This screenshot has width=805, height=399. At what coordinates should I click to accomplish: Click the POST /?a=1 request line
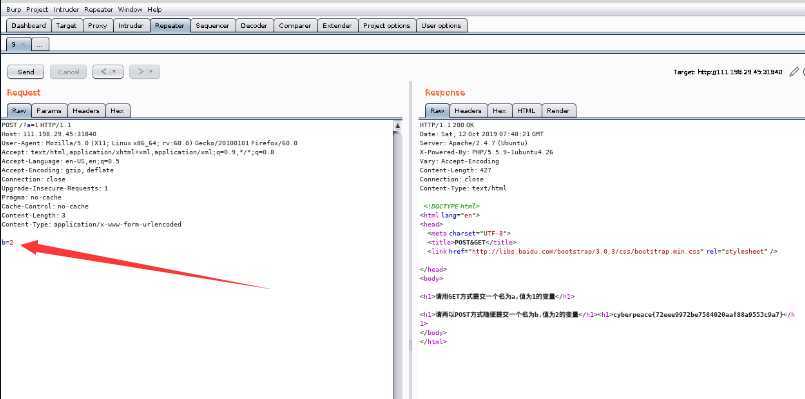(x=36, y=125)
